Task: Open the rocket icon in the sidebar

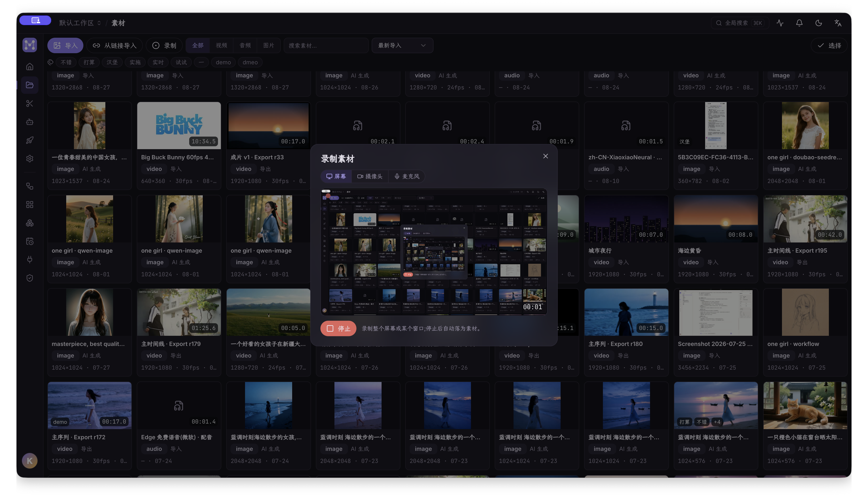Action: (x=30, y=140)
